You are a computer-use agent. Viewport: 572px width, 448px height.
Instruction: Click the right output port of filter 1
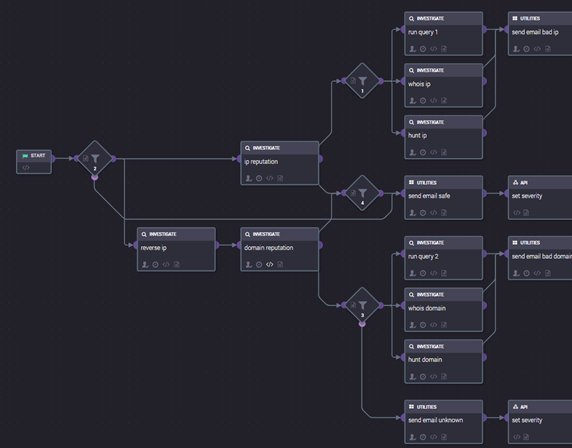(381, 81)
